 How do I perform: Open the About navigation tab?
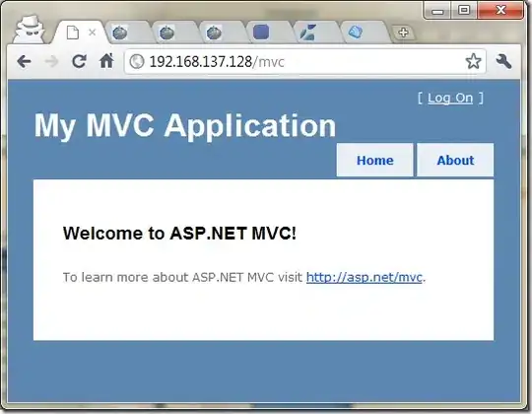click(455, 160)
